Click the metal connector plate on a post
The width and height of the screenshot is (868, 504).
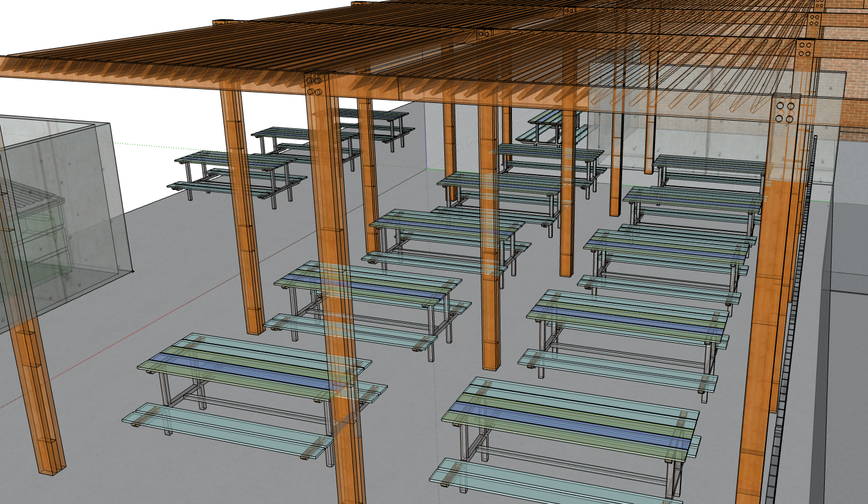314,85
